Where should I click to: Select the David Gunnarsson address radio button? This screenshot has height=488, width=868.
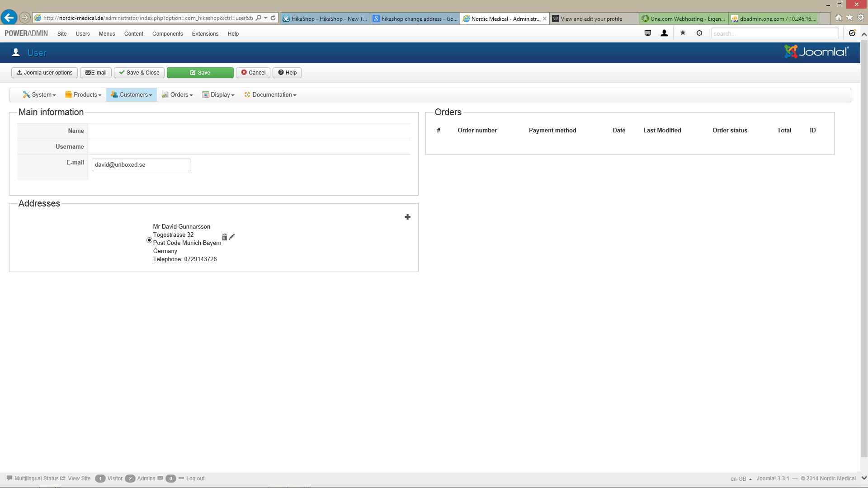(x=149, y=240)
